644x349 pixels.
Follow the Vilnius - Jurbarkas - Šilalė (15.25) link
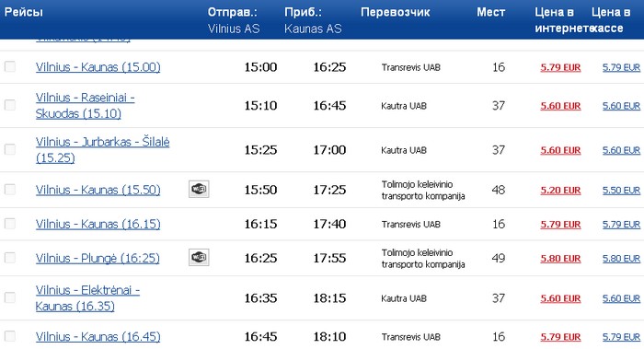(x=102, y=149)
